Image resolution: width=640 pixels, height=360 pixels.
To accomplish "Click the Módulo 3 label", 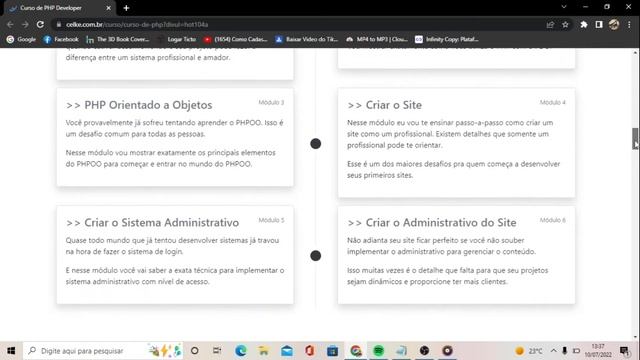I will [271, 102].
